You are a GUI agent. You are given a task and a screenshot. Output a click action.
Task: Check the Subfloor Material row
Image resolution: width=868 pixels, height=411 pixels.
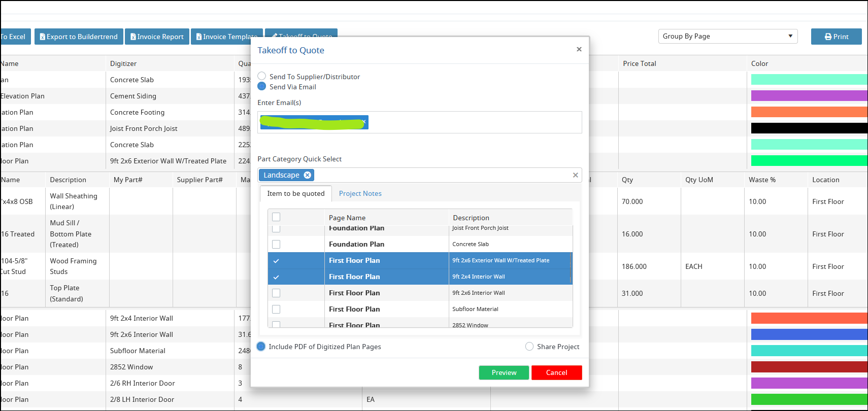tap(276, 309)
